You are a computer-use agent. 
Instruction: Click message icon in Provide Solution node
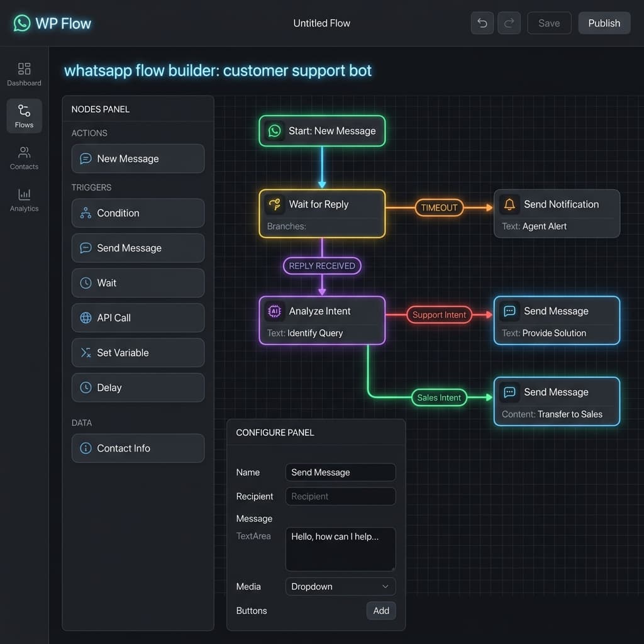(x=509, y=311)
